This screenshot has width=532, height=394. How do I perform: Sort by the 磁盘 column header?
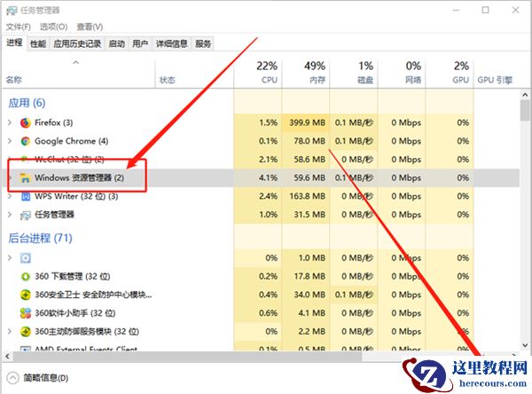point(354,73)
